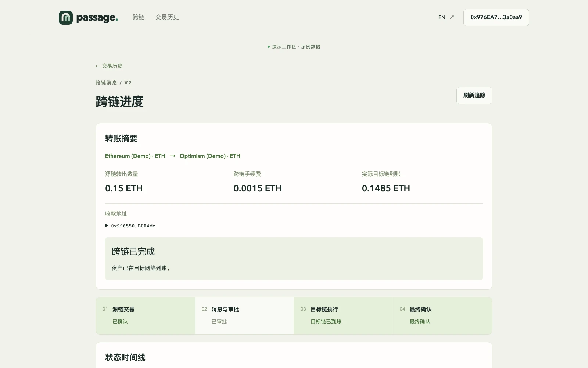
Task: Select step 04 最终确认
Action: pos(442,316)
